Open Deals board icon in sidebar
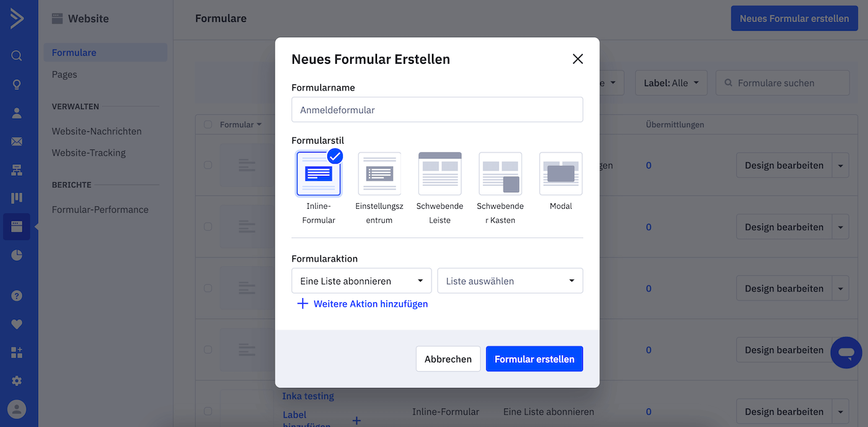This screenshot has width=868, height=427. pos(17,198)
